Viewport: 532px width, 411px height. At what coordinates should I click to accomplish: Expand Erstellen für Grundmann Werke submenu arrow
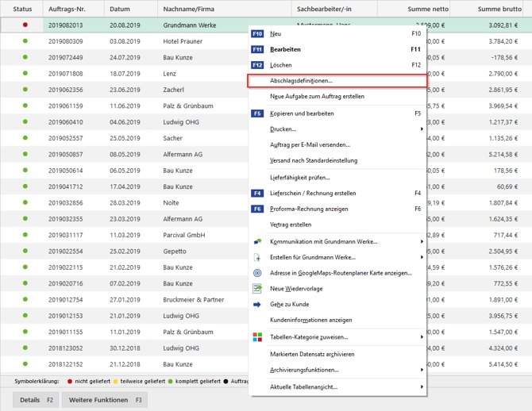422,257
